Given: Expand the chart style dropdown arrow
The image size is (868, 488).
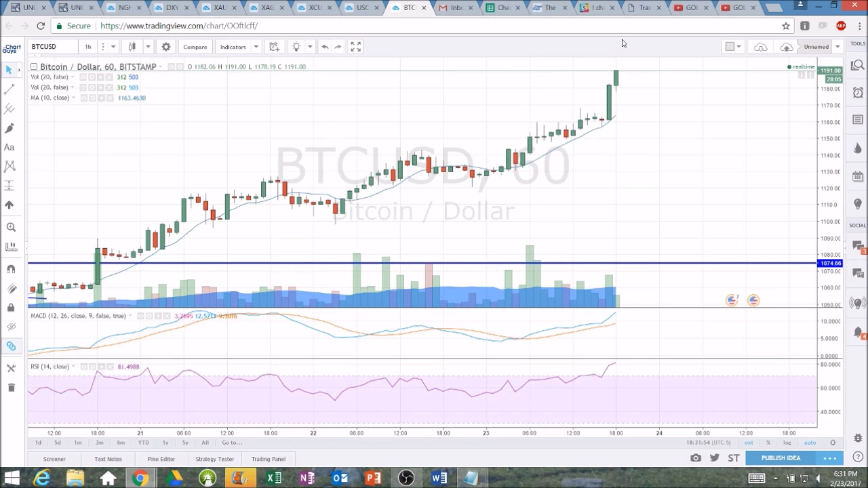Looking at the screenshot, I should pos(148,47).
